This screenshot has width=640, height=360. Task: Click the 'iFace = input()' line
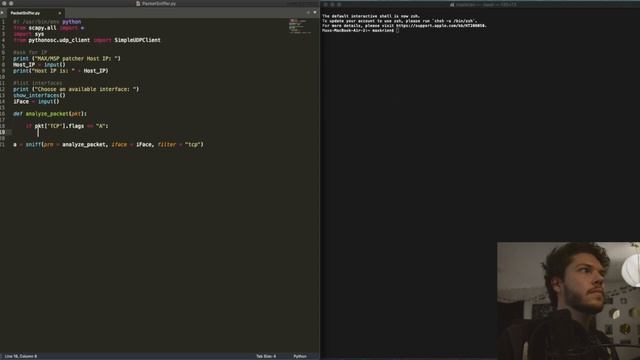pos(36,101)
